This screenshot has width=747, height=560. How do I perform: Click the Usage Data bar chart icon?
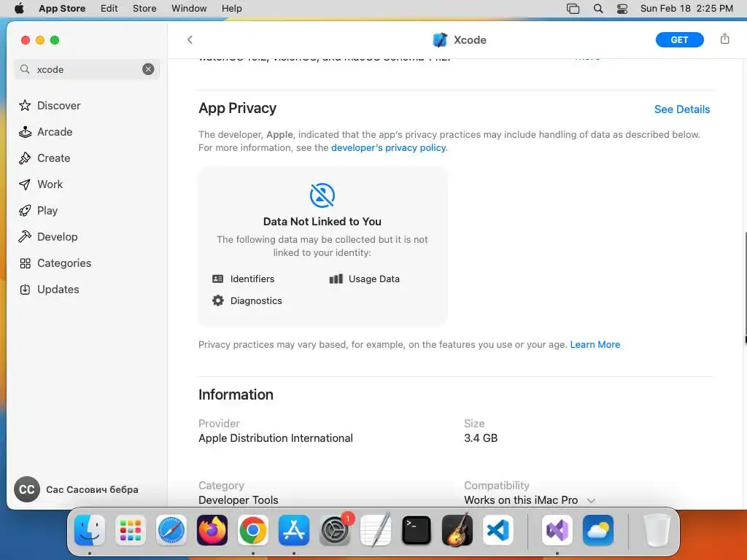click(x=336, y=279)
